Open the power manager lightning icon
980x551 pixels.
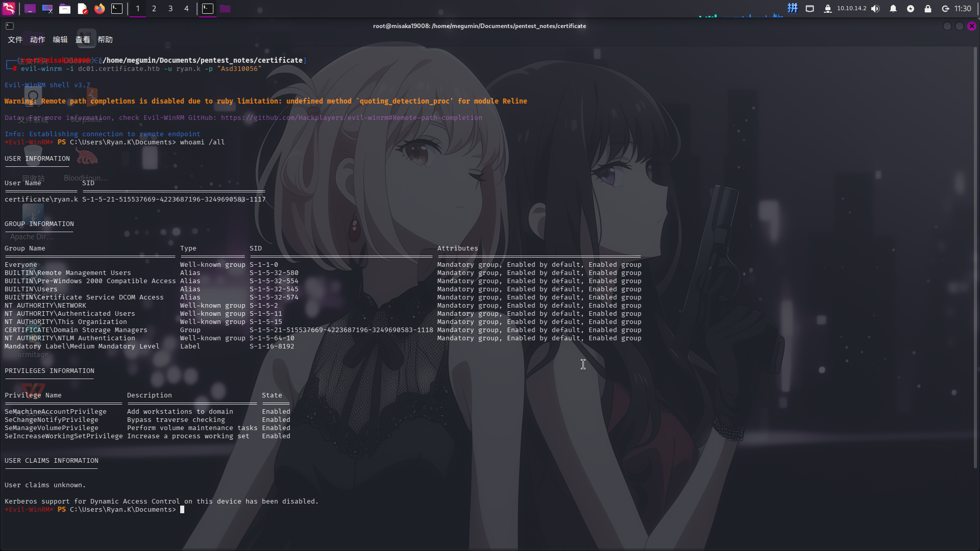(x=910, y=8)
